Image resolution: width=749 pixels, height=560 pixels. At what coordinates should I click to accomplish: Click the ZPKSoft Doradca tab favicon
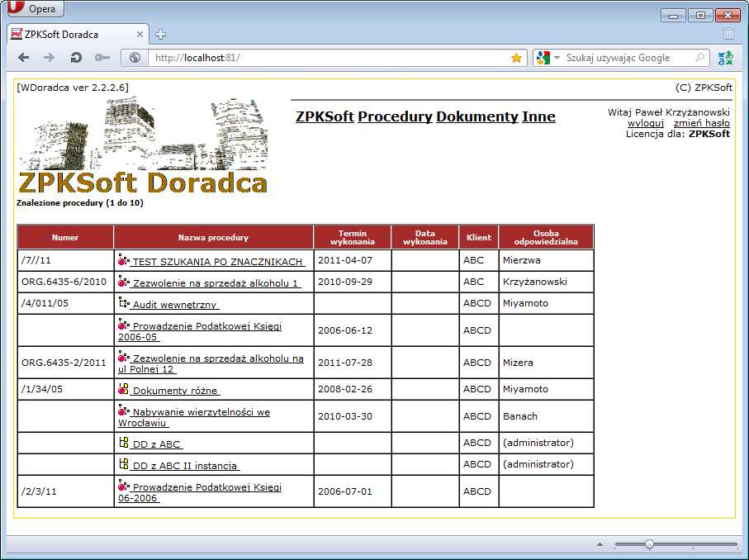[x=17, y=34]
